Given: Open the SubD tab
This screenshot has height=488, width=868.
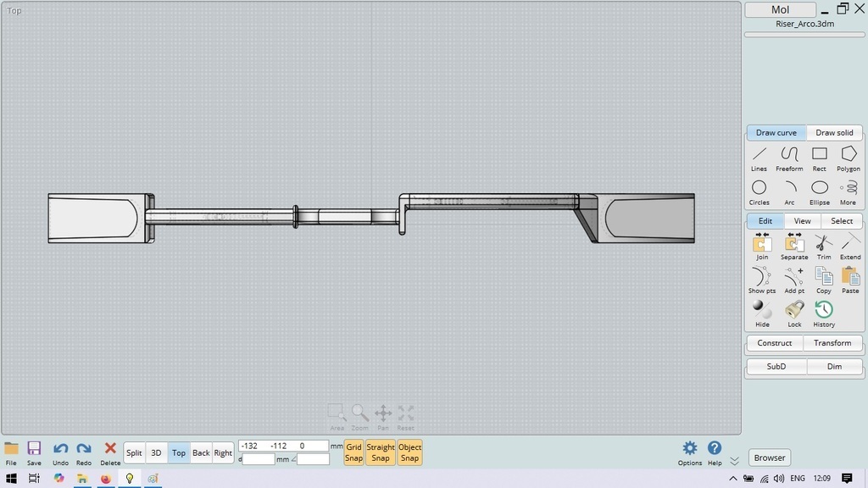Looking at the screenshot, I should click(x=776, y=366).
